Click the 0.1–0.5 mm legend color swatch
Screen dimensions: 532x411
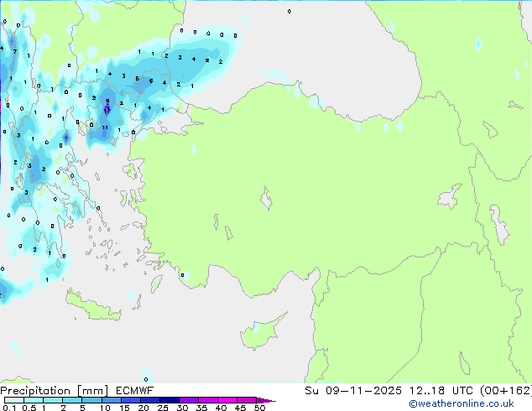(14, 400)
